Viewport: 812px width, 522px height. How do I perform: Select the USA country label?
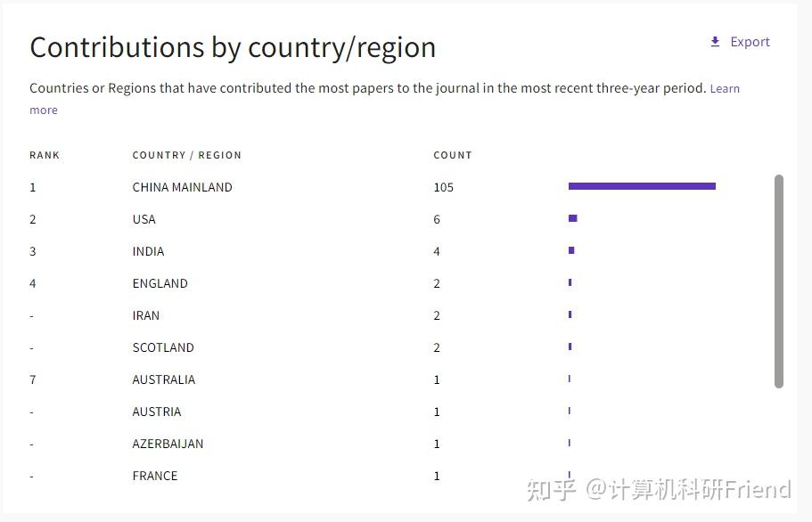coord(144,219)
